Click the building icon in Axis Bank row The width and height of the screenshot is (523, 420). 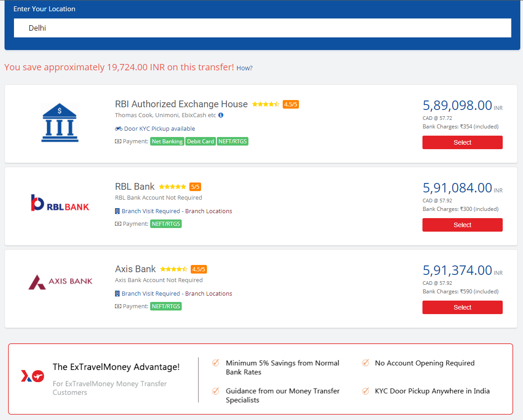coord(117,294)
